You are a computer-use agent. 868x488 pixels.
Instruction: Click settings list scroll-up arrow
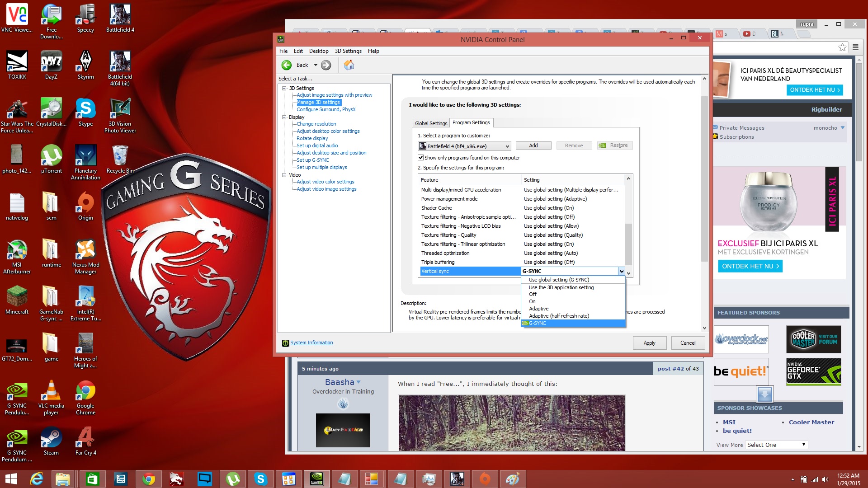[x=628, y=179]
